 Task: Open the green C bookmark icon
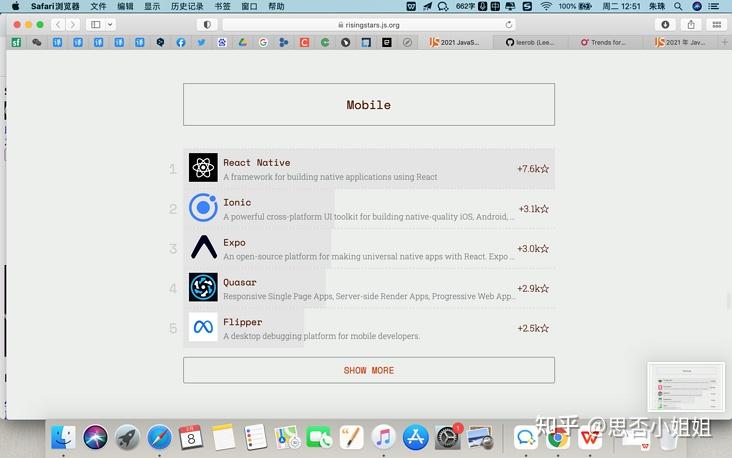(x=325, y=42)
